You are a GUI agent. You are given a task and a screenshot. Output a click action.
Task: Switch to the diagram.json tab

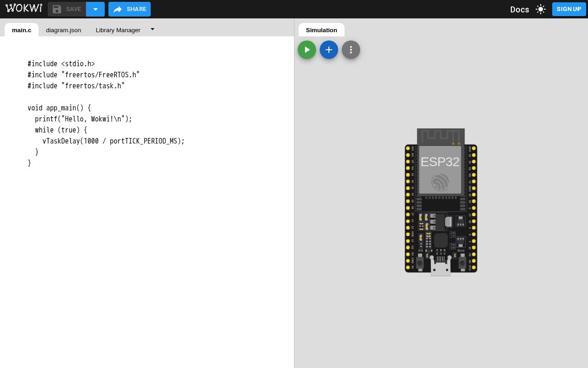click(63, 30)
